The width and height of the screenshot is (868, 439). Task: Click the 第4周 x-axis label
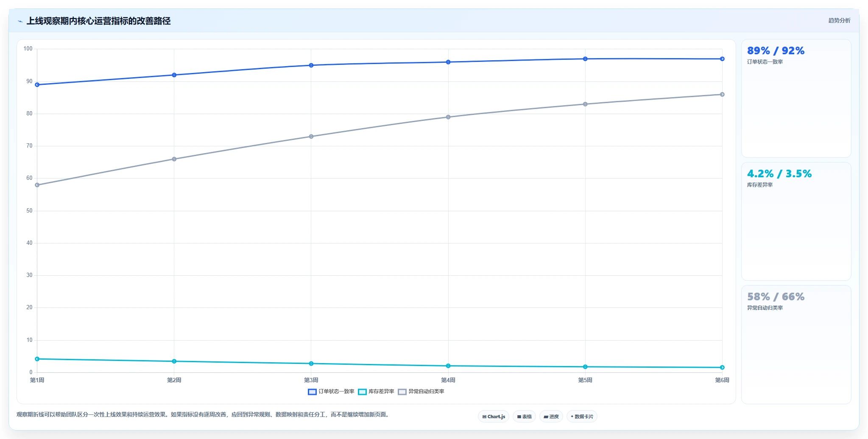pyautogui.click(x=448, y=380)
